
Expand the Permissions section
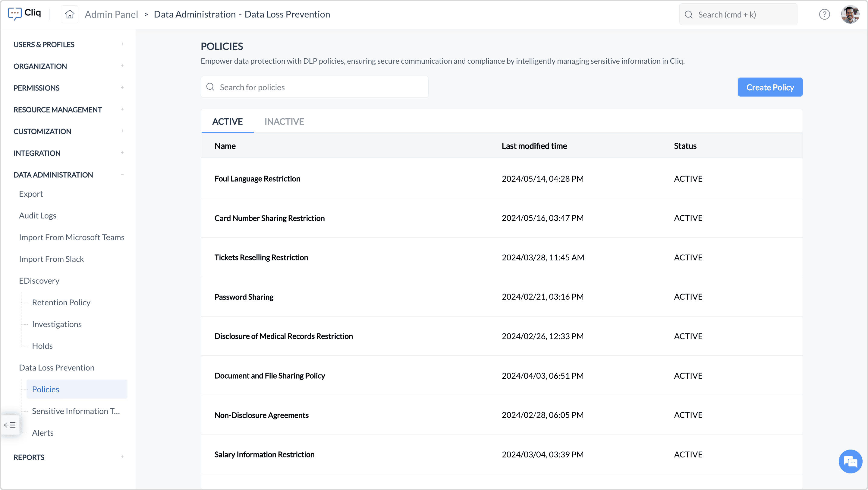pyautogui.click(x=122, y=88)
